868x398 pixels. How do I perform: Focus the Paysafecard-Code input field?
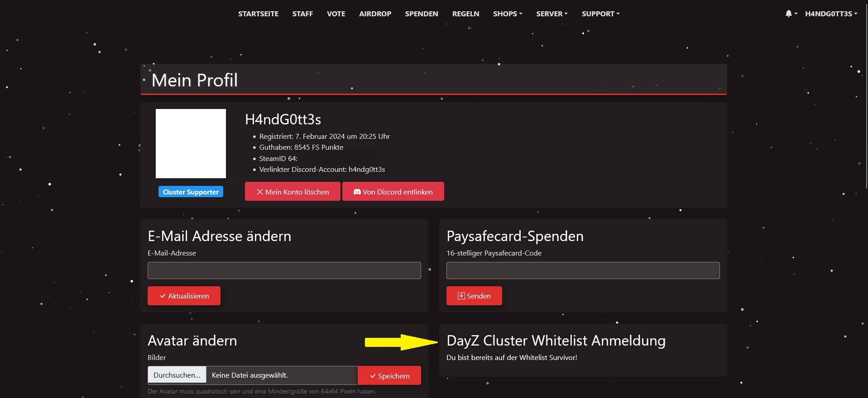click(x=583, y=270)
